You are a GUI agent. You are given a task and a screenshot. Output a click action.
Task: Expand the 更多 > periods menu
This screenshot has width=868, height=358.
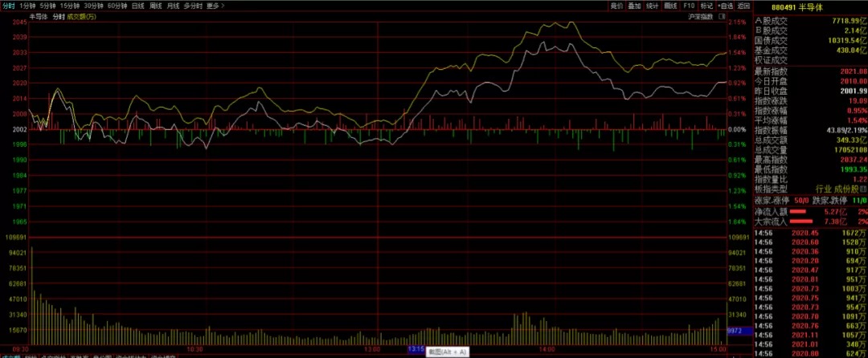(215, 6)
